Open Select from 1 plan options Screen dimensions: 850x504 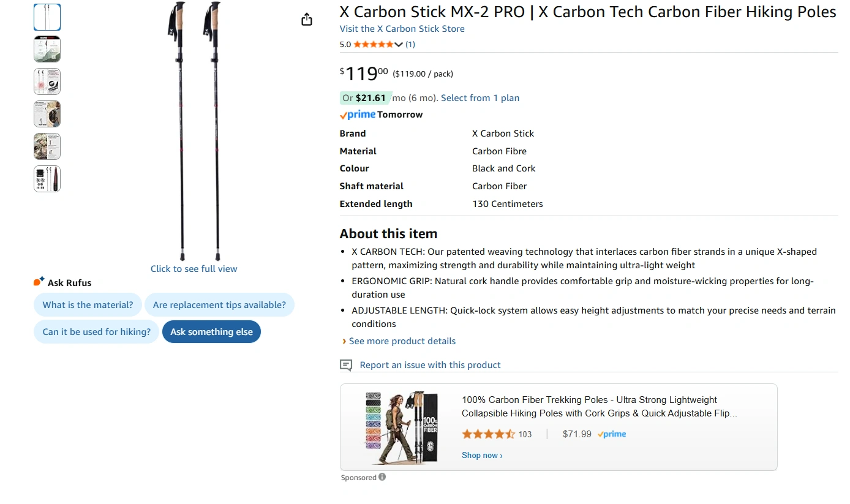click(480, 98)
